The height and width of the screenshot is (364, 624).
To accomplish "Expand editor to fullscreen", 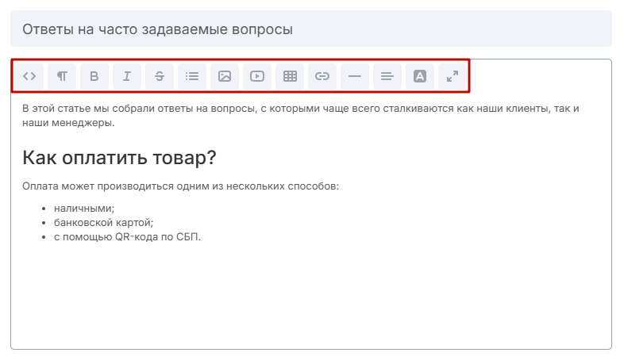I will click(x=453, y=76).
